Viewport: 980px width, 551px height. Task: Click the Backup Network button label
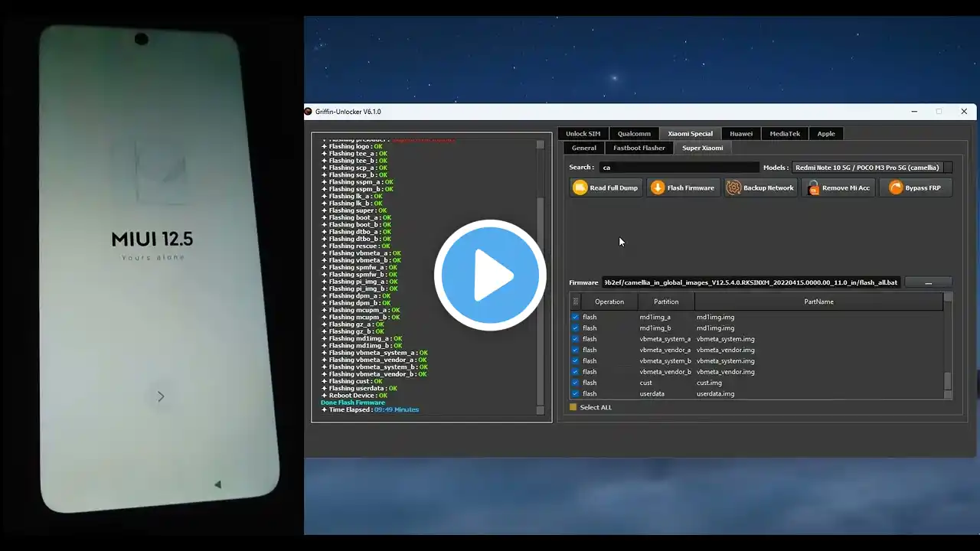tap(769, 187)
